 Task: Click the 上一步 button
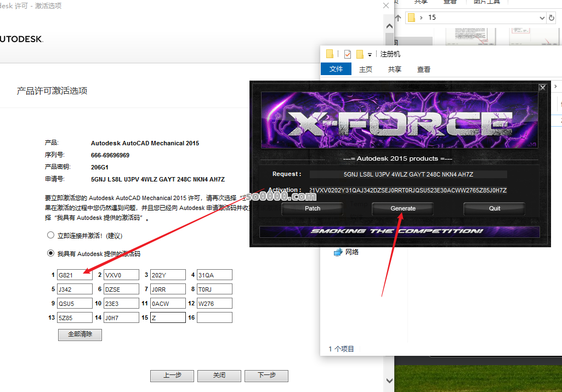pyautogui.click(x=172, y=376)
